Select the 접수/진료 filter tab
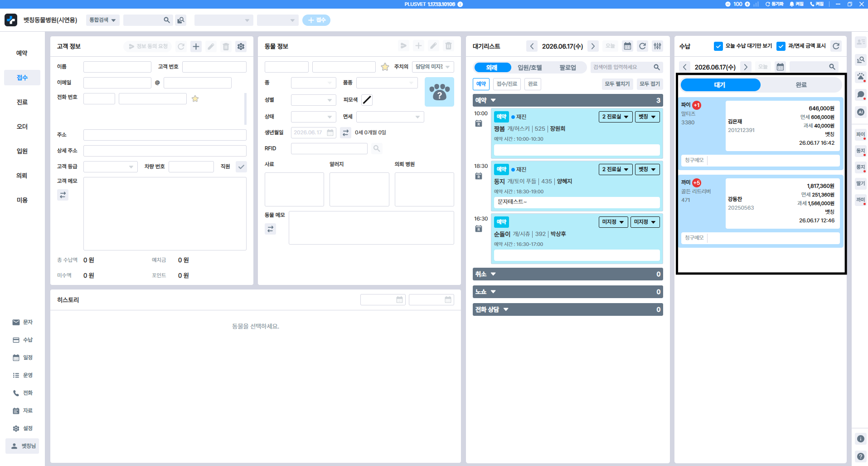 [507, 84]
